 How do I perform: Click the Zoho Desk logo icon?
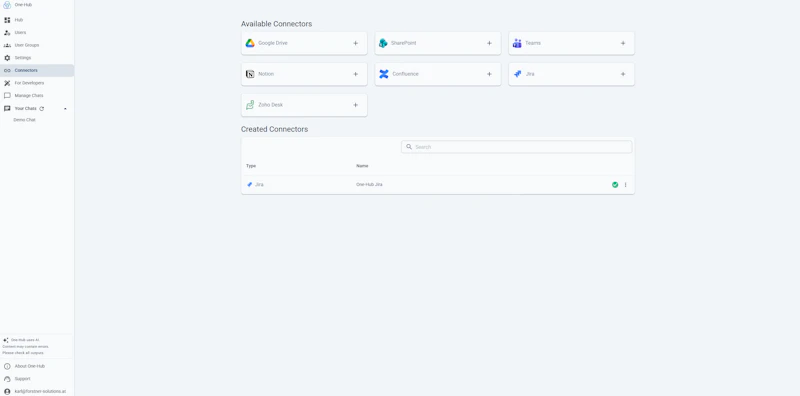[250, 105]
